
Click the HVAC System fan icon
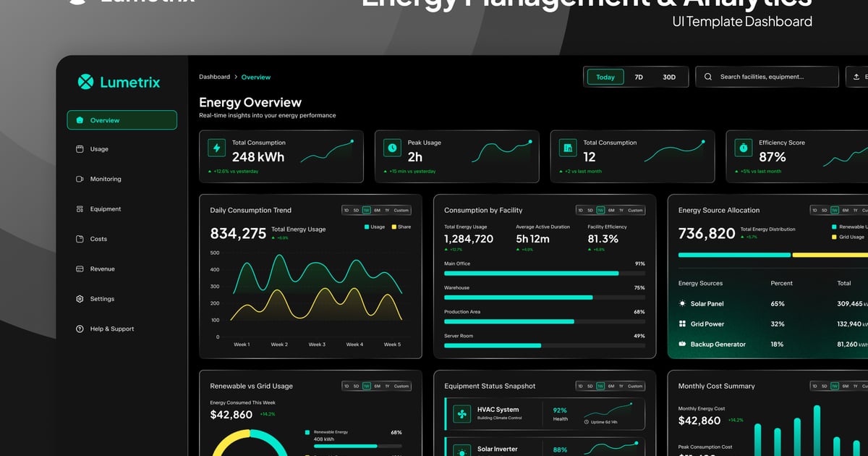click(461, 415)
